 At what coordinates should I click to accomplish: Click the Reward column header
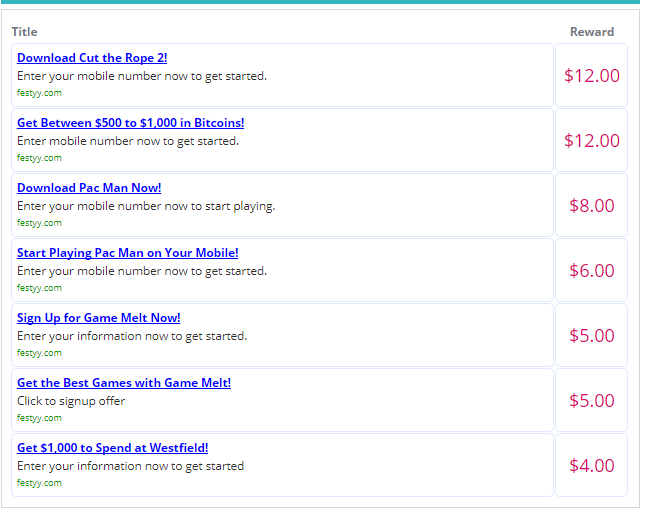[x=591, y=32]
